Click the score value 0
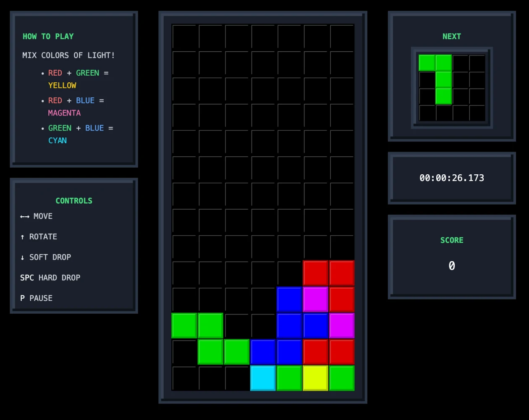This screenshot has height=420, width=529. [x=452, y=266]
